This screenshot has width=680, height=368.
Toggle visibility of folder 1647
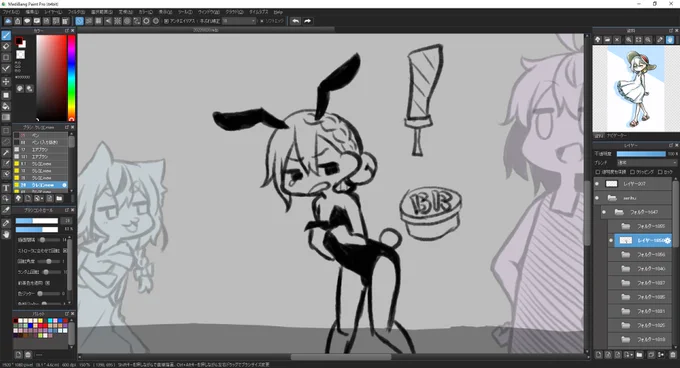604,212
